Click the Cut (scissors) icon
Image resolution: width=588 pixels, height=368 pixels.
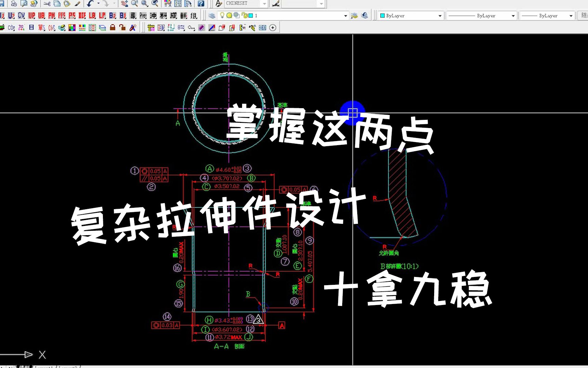tap(47, 4)
